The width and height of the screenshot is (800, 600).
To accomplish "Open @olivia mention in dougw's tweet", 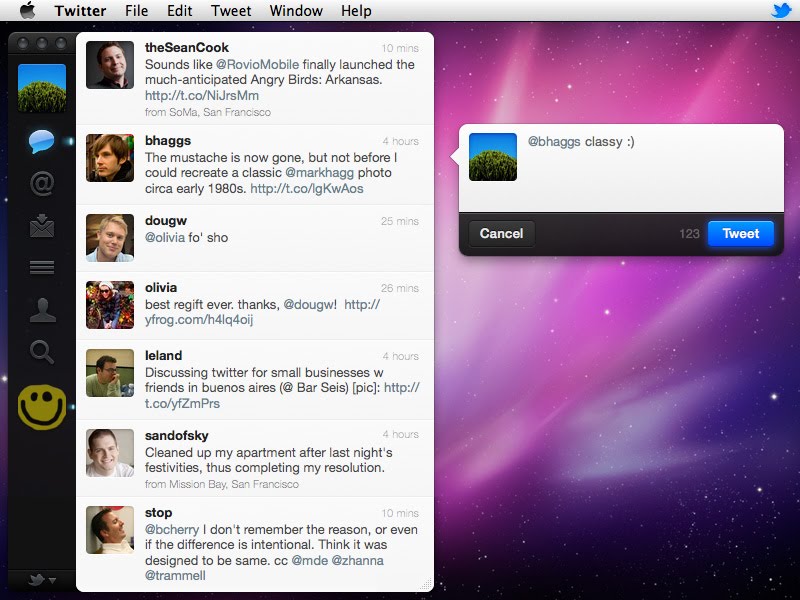I will [165, 238].
